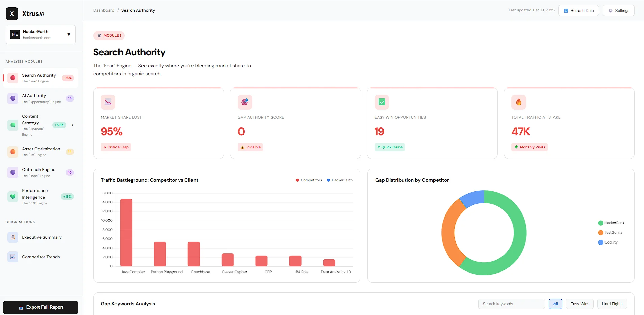Select the Outreach Engine "Hope" Engine icon

click(x=13, y=172)
